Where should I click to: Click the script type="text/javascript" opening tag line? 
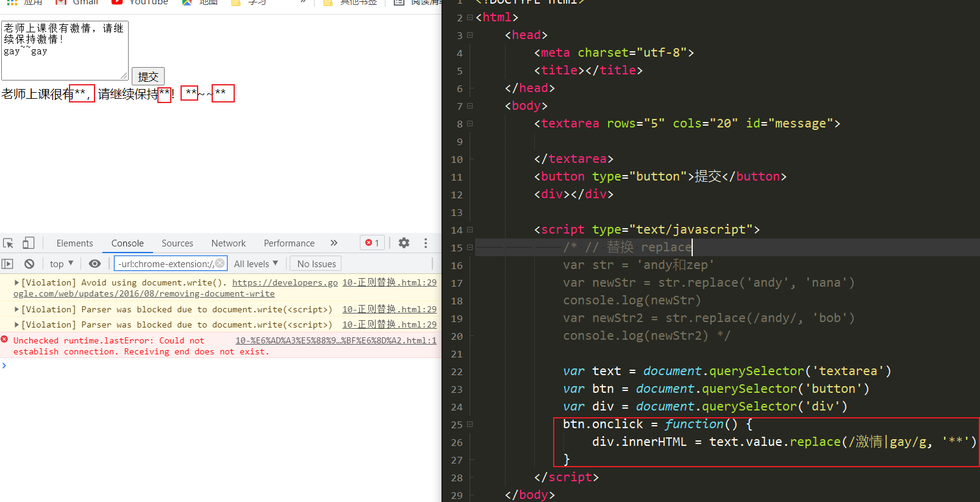coord(646,230)
